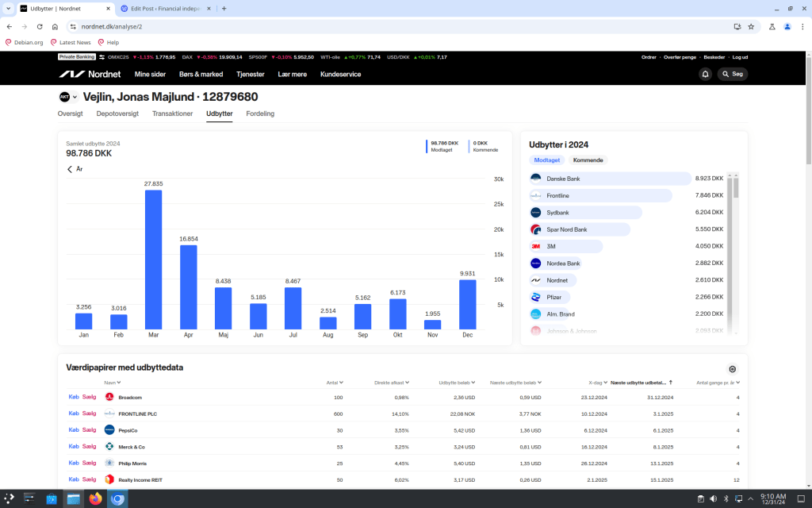Open the Transaktioner tab

tap(172, 114)
